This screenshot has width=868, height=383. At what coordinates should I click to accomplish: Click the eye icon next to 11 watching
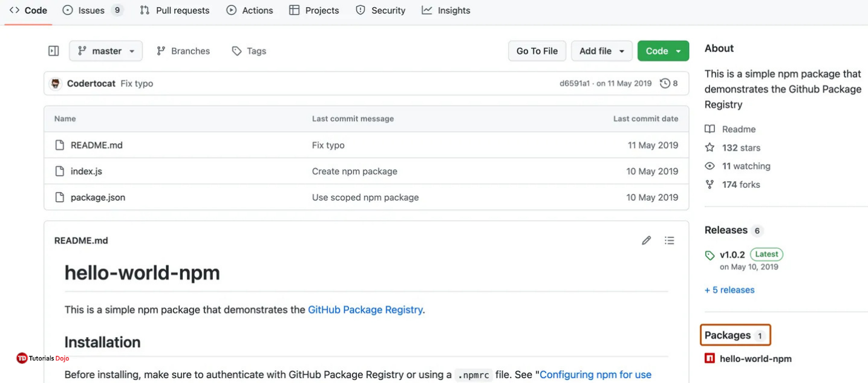click(x=709, y=166)
